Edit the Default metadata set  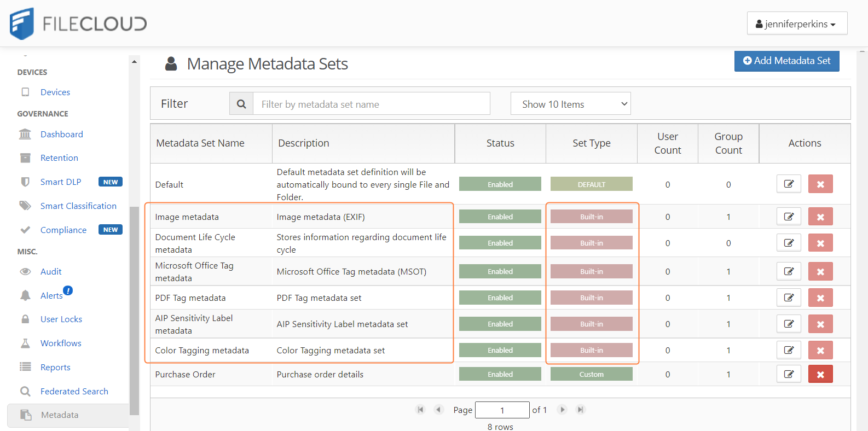[788, 184]
